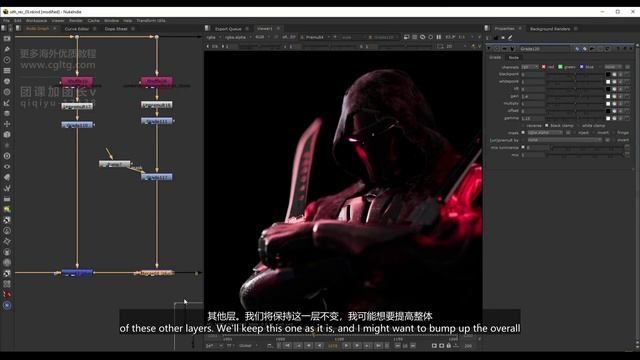Click the mix luminance slider track
The height and width of the screenshot is (360, 640).
pos(589,147)
